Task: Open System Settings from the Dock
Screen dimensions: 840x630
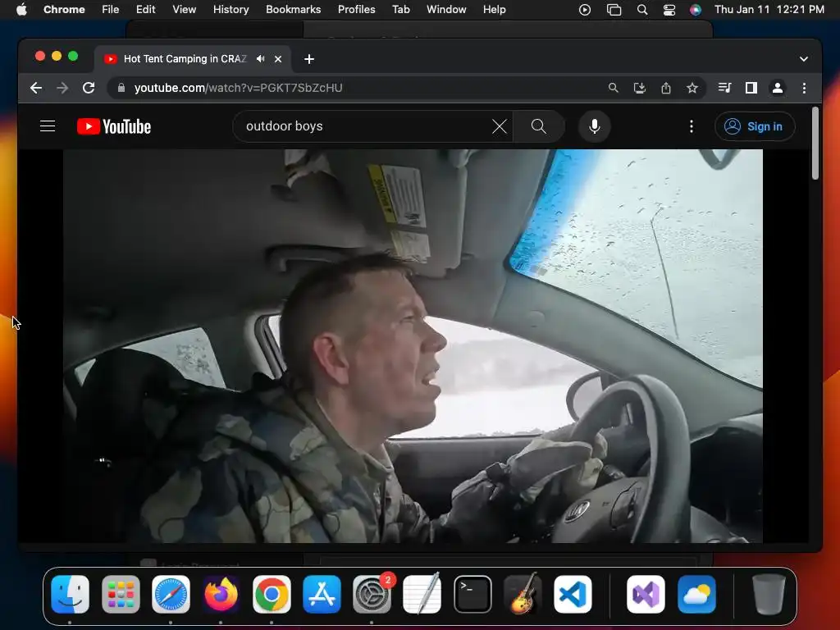Action: (372, 594)
